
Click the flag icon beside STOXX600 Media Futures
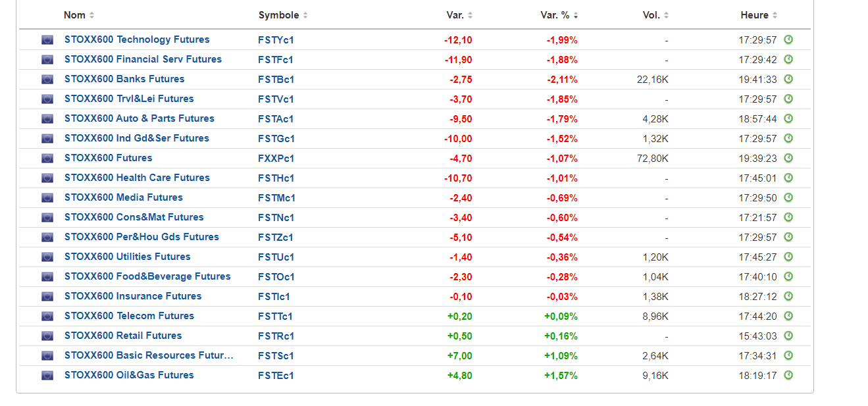tap(47, 197)
